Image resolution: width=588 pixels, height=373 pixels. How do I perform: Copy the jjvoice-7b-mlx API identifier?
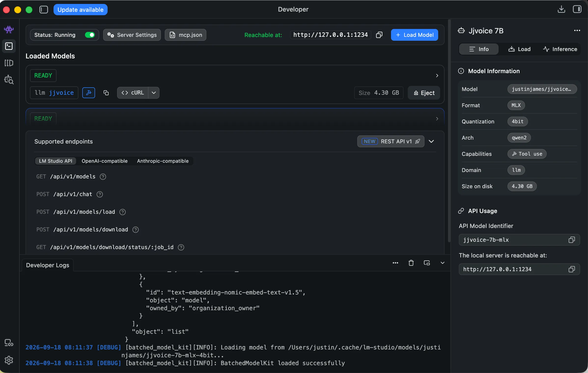572,240
